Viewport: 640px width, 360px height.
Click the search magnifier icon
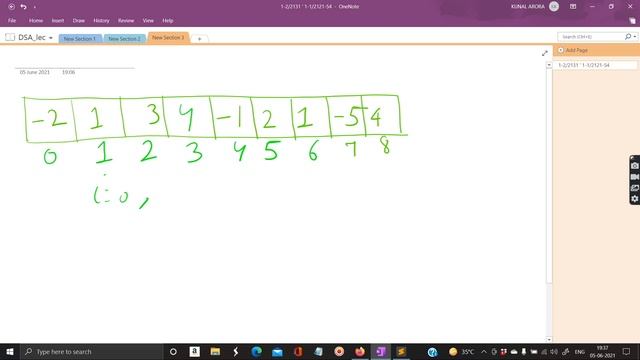(x=628, y=37)
